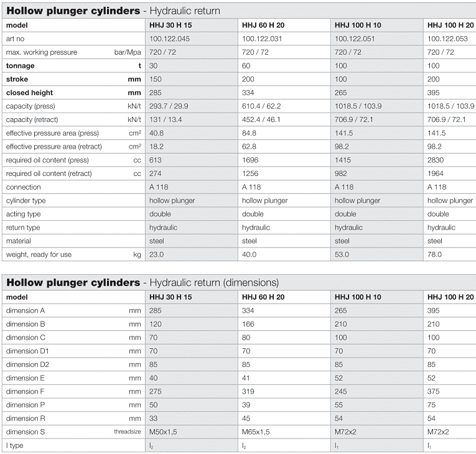Viewport: 476px width, 454px height.
Task: Click the M50x1,5 thread size cell
Action: (164, 432)
